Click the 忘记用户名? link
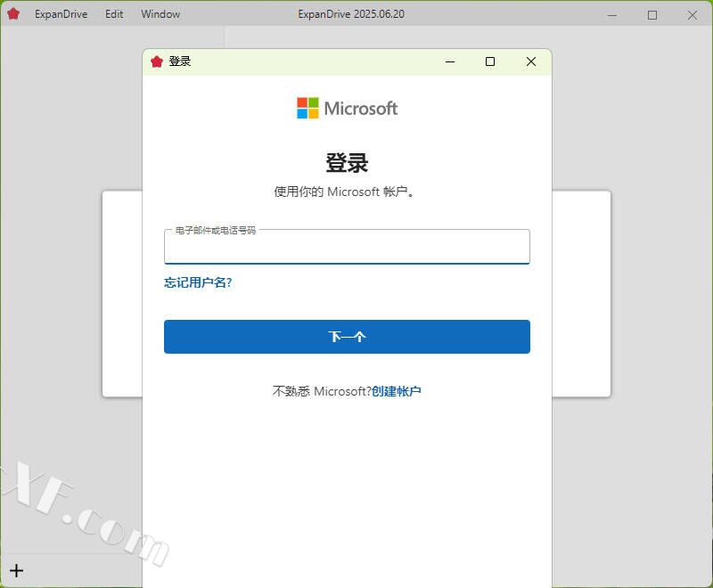713x588 pixels. click(198, 282)
